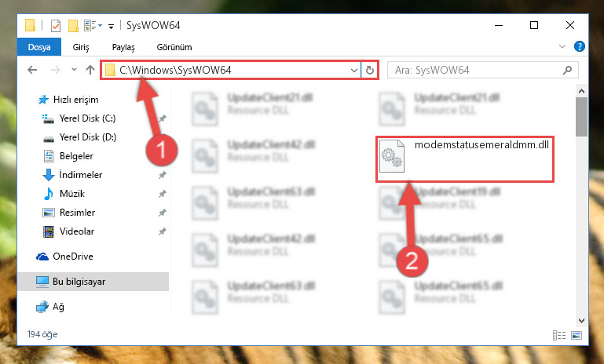The width and height of the screenshot is (604, 364).
Task: Click the New Folder toolbar icon
Action: pyautogui.click(x=73, y=26)
